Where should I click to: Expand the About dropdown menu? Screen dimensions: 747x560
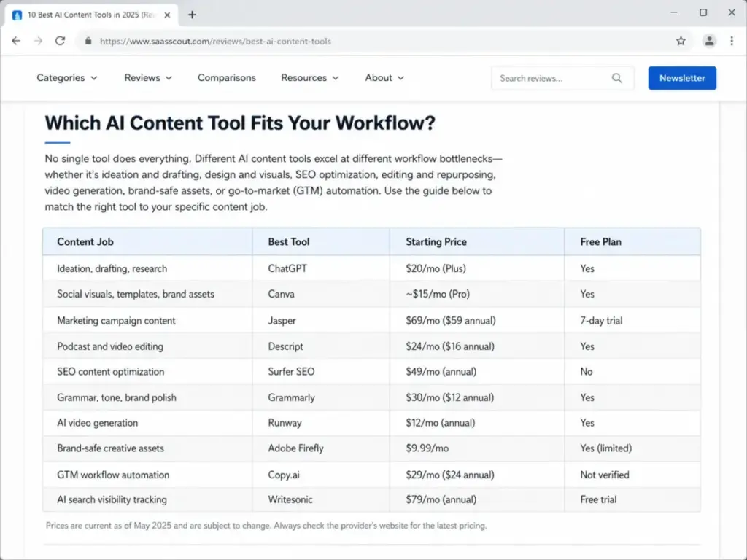pos(384,77)
